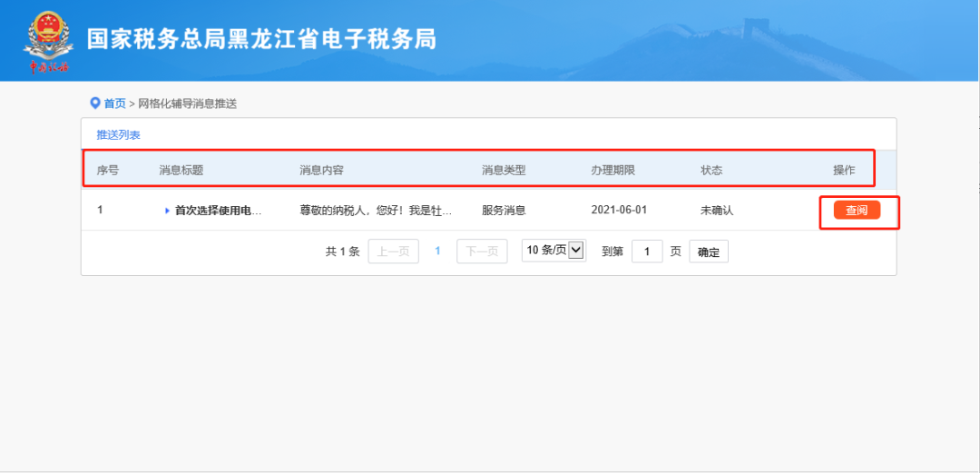Image resolution: width=980 pixels, height=473 pixels.
Task: Click the 下一页 next page button
Action: click(x=482, y=251)
